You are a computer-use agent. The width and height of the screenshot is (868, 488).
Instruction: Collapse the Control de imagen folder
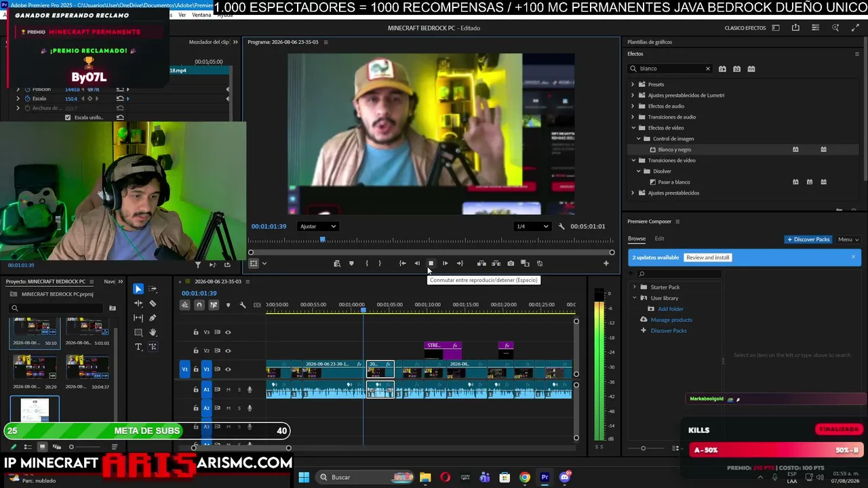click(x=638, y=139)
